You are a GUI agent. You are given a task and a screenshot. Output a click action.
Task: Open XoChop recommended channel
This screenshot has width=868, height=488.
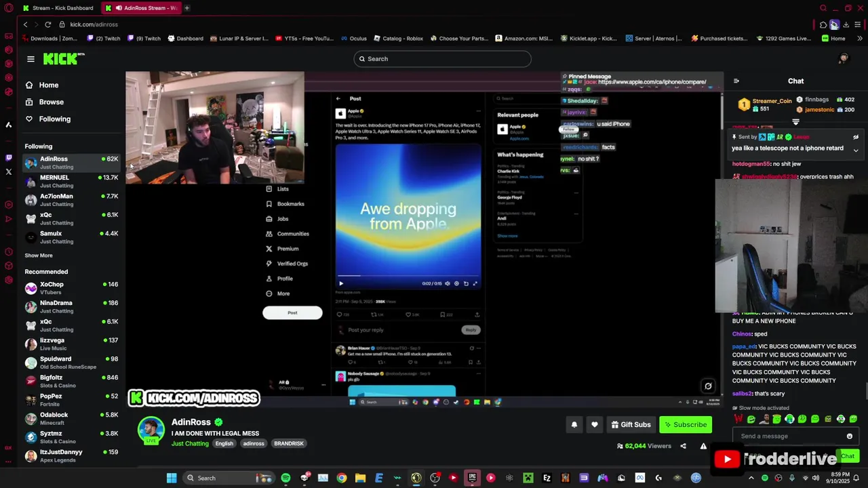71,288
